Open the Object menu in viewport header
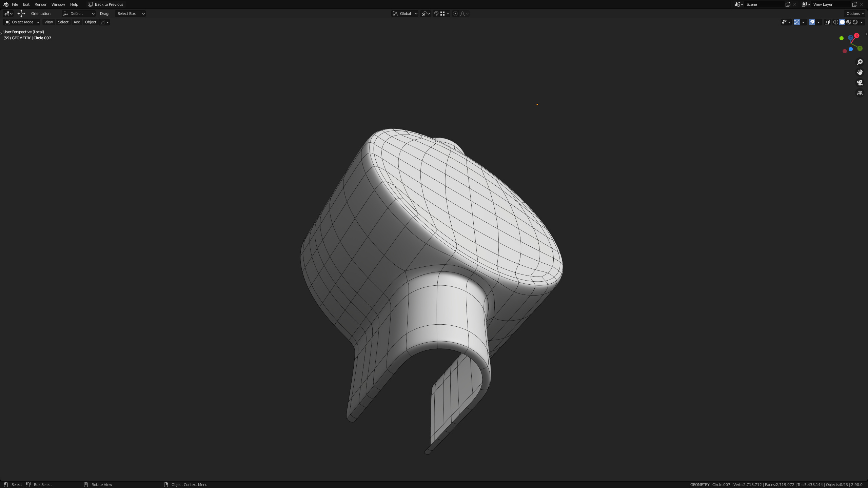 tap(91, 22)
